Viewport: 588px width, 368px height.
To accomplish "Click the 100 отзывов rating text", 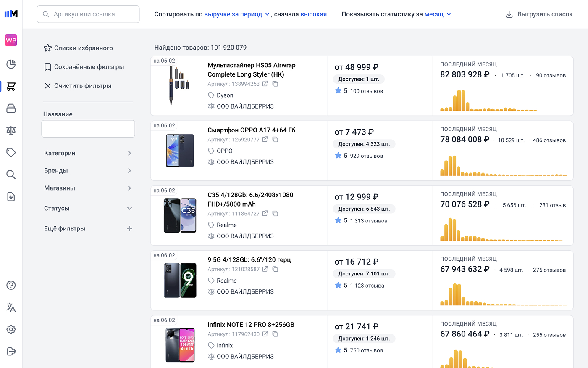I will pos(366,91).
